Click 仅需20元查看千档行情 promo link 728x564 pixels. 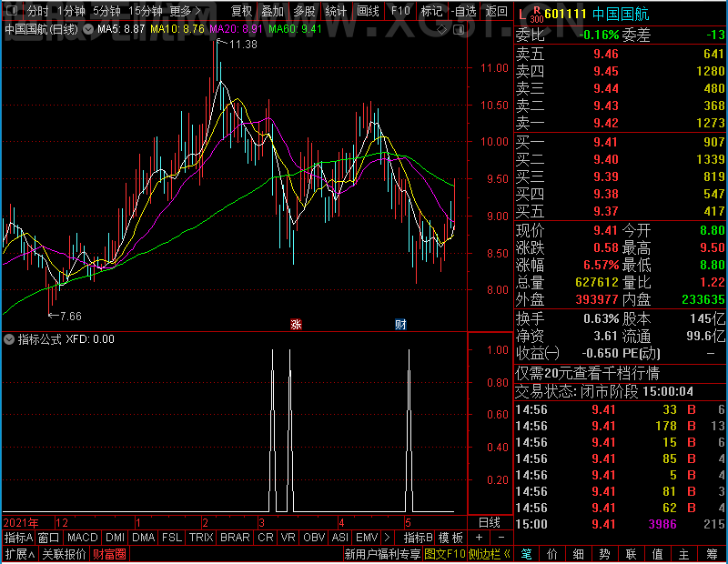coord(587,373)
